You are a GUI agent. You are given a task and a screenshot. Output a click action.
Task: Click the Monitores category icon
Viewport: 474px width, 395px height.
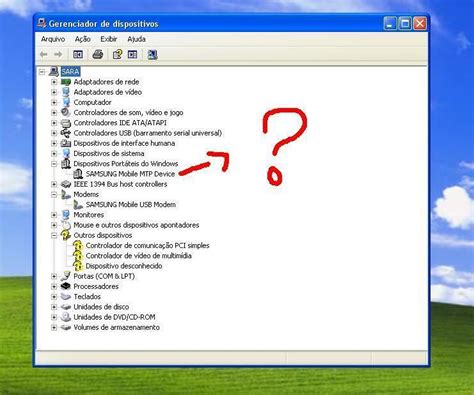pyautogui.click(x=66, y=215)
